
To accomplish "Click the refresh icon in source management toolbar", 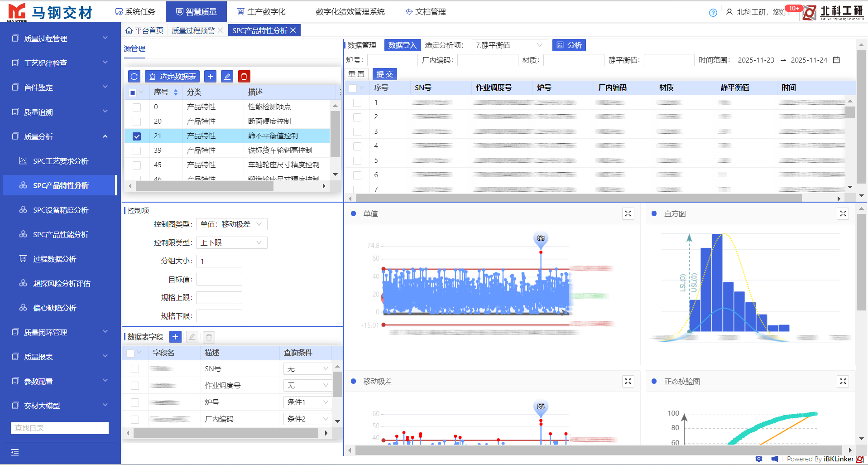I will pyautogui.click(x=134, y=77).
